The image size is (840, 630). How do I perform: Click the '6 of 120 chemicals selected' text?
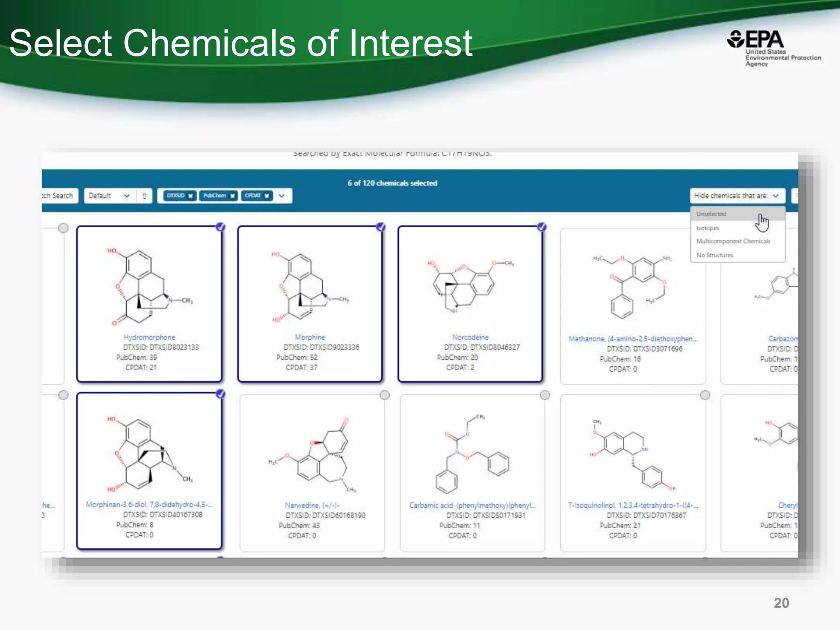pos(393,183)
